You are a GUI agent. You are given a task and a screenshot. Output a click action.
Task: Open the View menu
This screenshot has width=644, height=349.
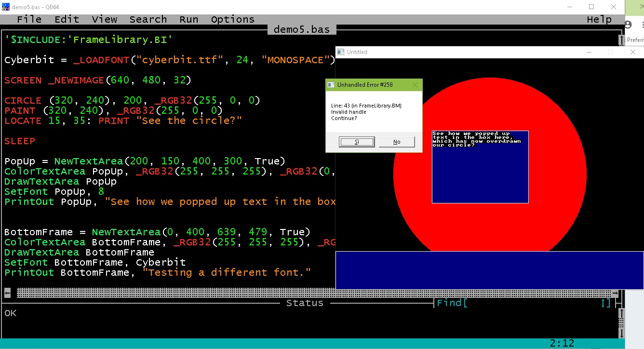[x=104, y=19]
